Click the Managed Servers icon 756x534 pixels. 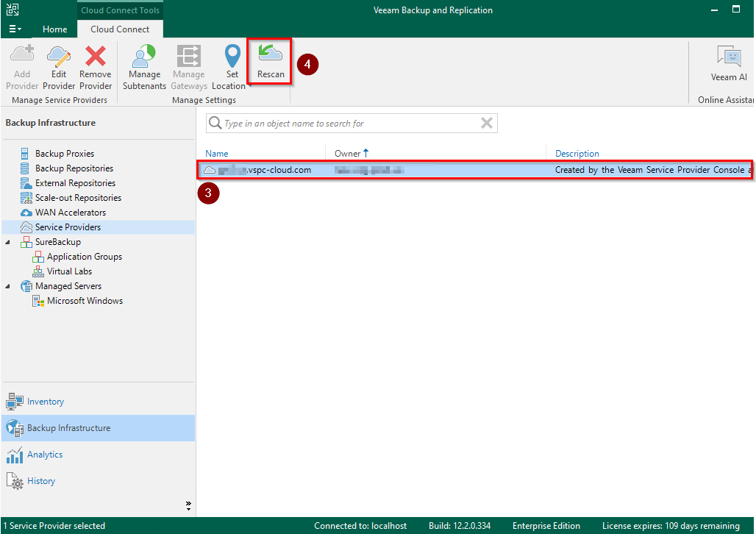click(x=26, y=286)
